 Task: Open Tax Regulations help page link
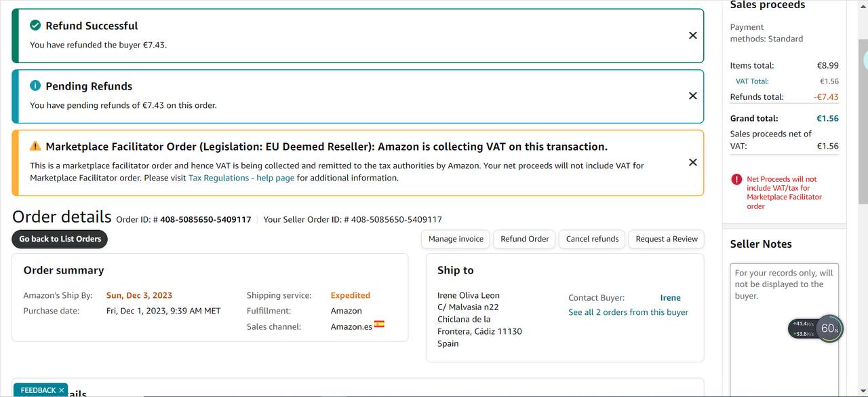[x=241, y=178]
